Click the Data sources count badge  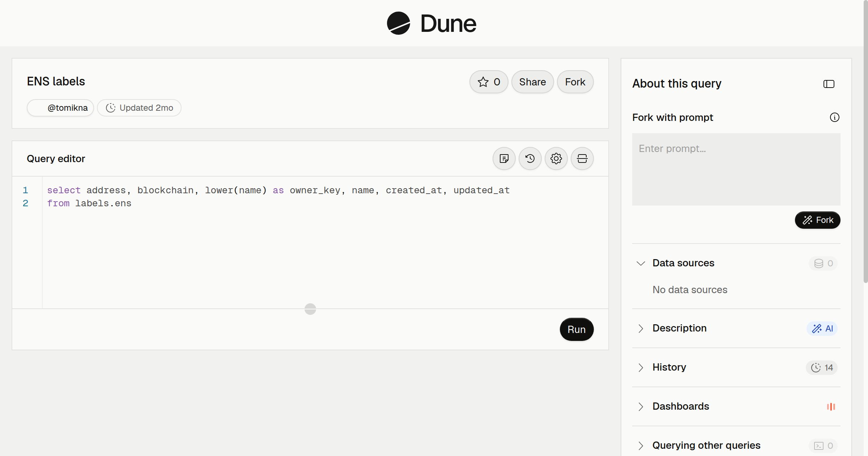(823, 263)
